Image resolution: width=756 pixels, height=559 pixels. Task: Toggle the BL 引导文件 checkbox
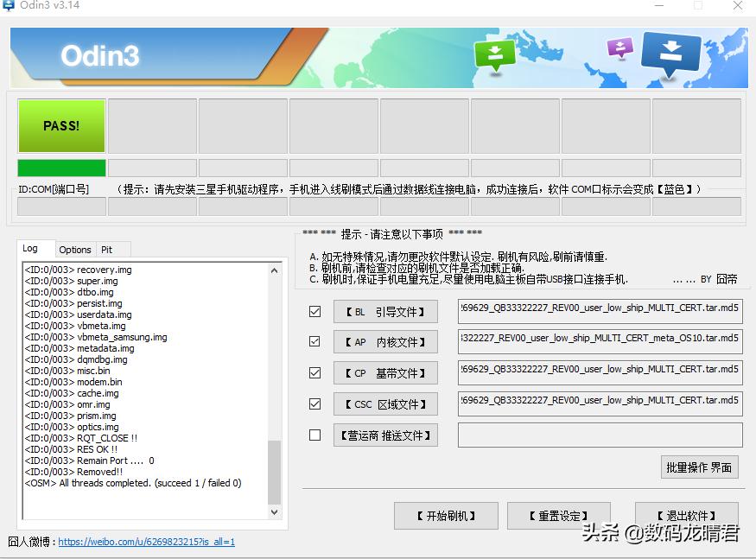314,312
